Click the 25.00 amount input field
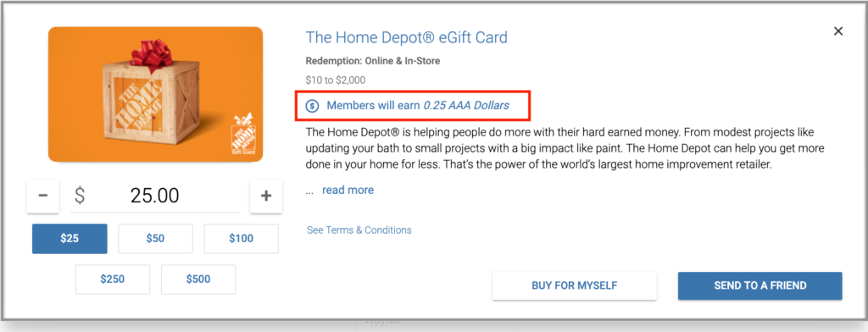Image resolution: width=868 pixels, height=332 pixels. tap(155, 196)
